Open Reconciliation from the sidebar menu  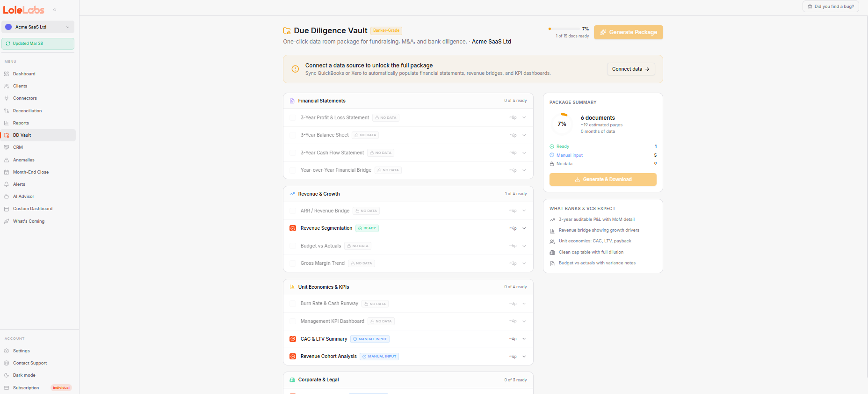tap(27, 111)
